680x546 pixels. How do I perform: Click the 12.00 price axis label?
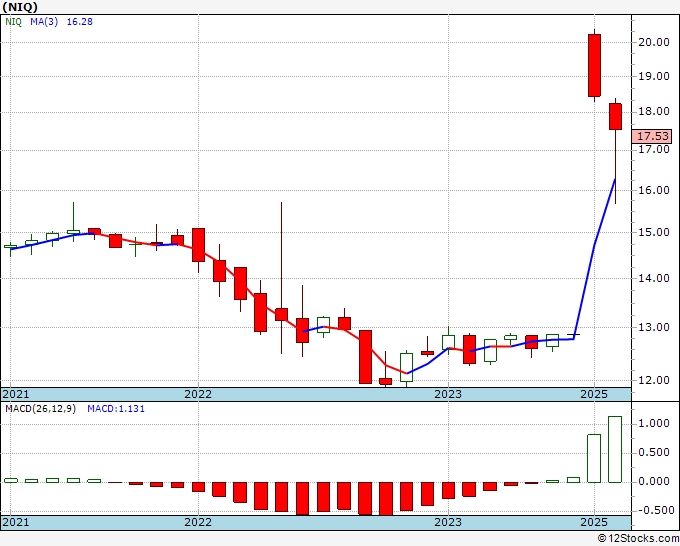654,380
